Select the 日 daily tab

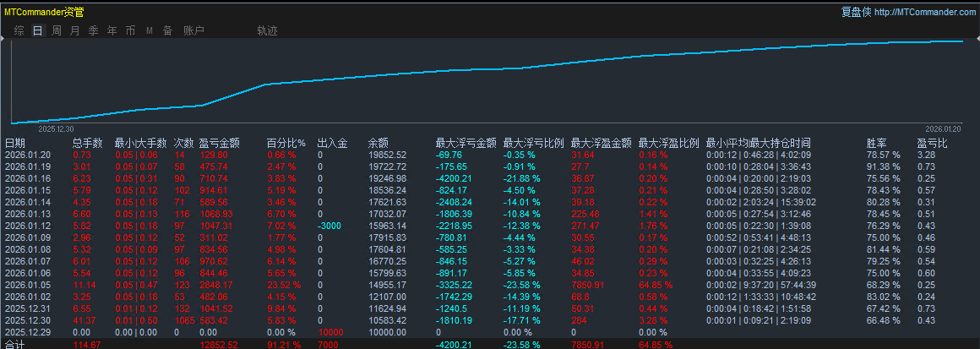(38, 30)
